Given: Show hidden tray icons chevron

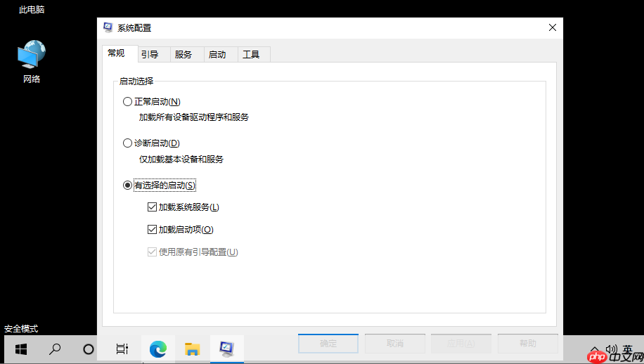Looking at the screenshot, I should [x=594, y=350].
